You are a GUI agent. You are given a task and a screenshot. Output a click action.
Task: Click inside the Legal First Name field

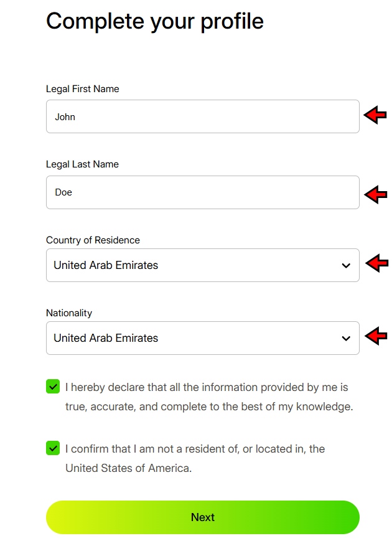point(202,116)
